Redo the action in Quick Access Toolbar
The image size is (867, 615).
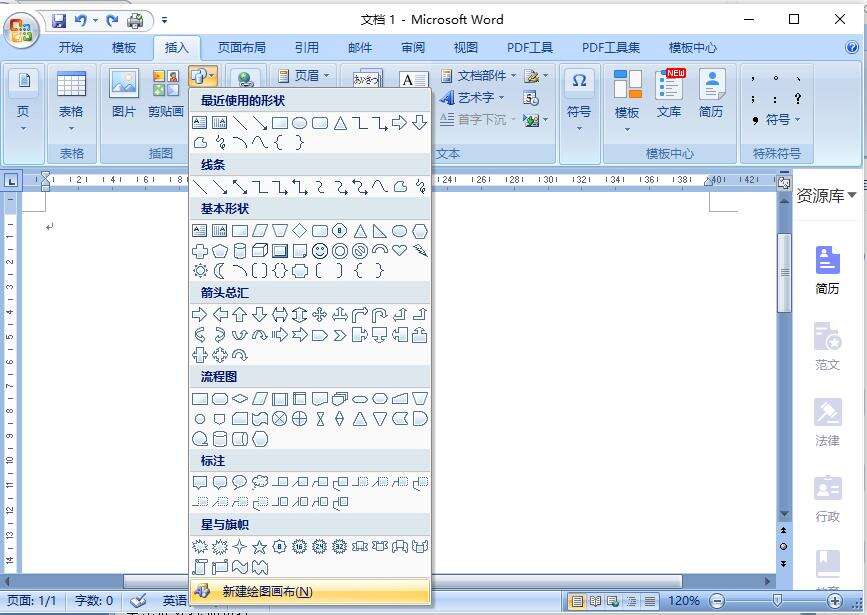112,21
